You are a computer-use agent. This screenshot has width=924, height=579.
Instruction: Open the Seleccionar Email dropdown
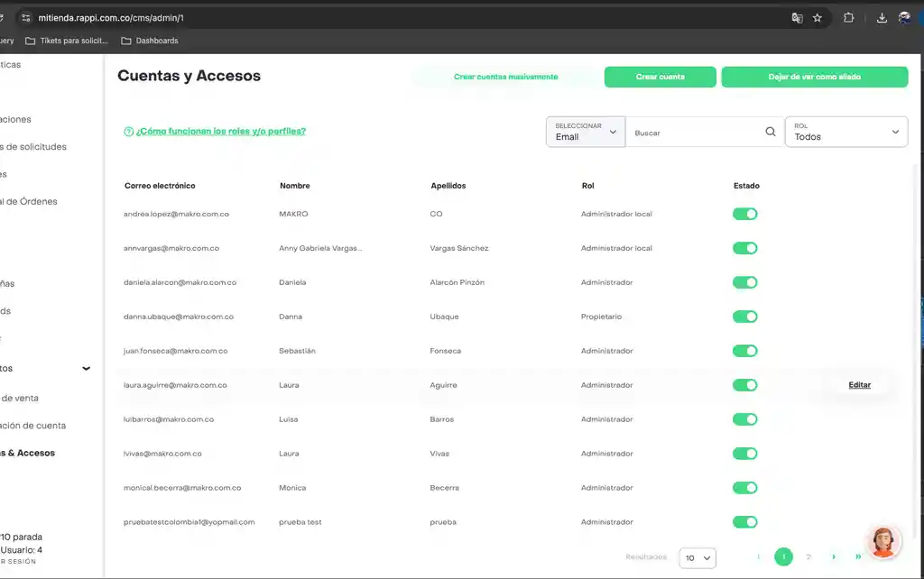(586, 132)
